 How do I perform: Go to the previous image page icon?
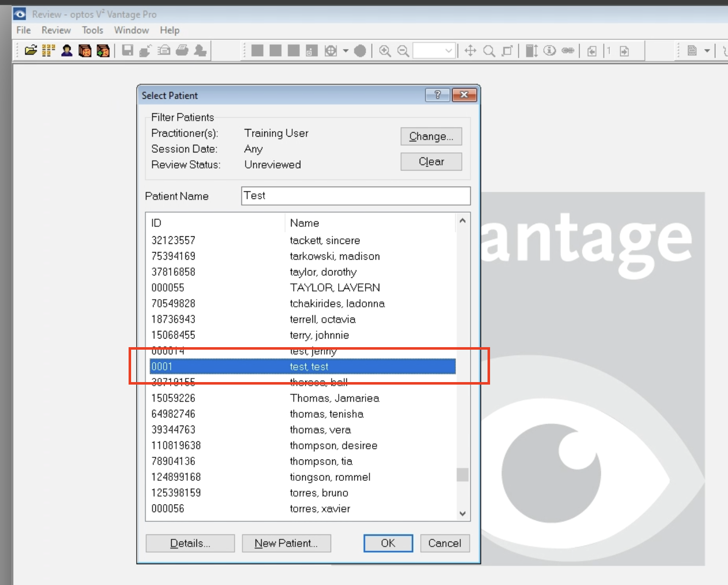coord(592,51)
